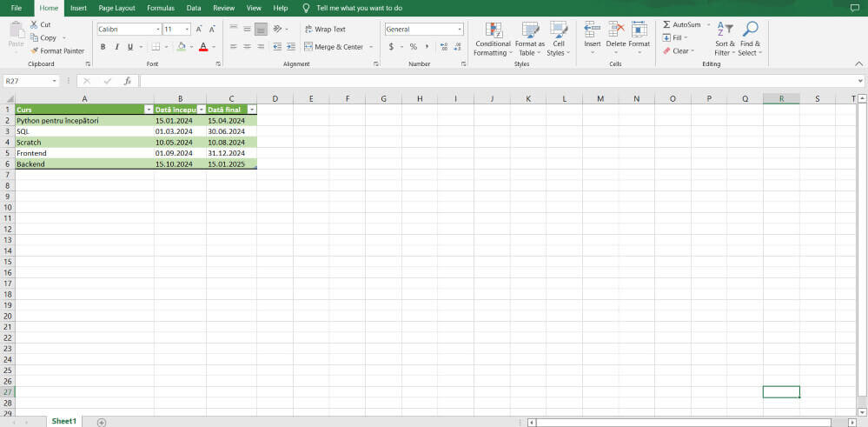Switch to the Formulas tab
The width and height of the screenshot is (868, 427).
coord(161,9)
